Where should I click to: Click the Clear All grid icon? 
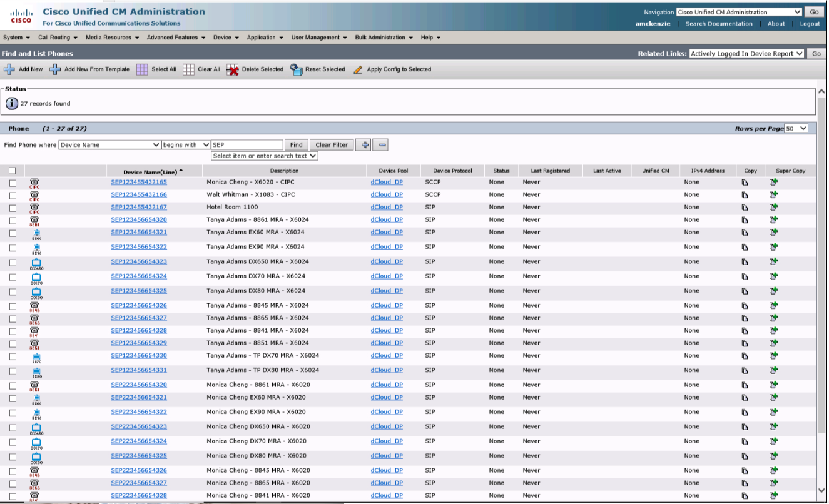point(188,69)
